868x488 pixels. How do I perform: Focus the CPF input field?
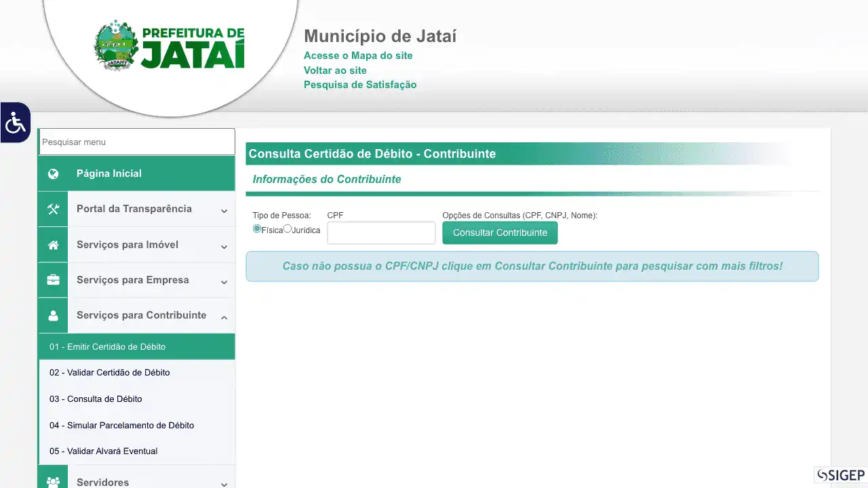[x=381, y=233]
